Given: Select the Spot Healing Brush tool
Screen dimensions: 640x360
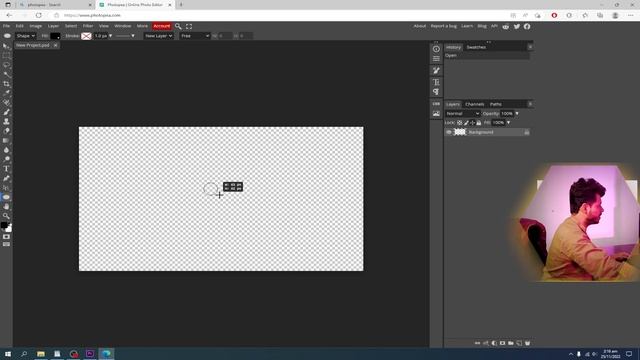Looking at the screenshot, I should tap(6, 103).
